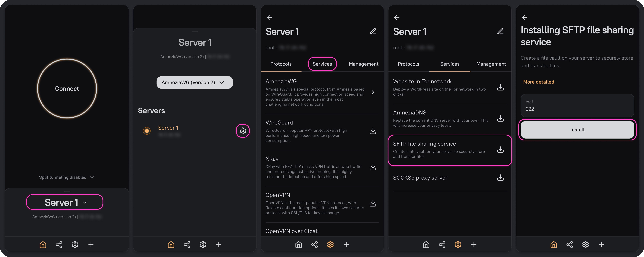
Task: Expand Split tunneling disabled dropdown
Action: click(x=66, y=177)
